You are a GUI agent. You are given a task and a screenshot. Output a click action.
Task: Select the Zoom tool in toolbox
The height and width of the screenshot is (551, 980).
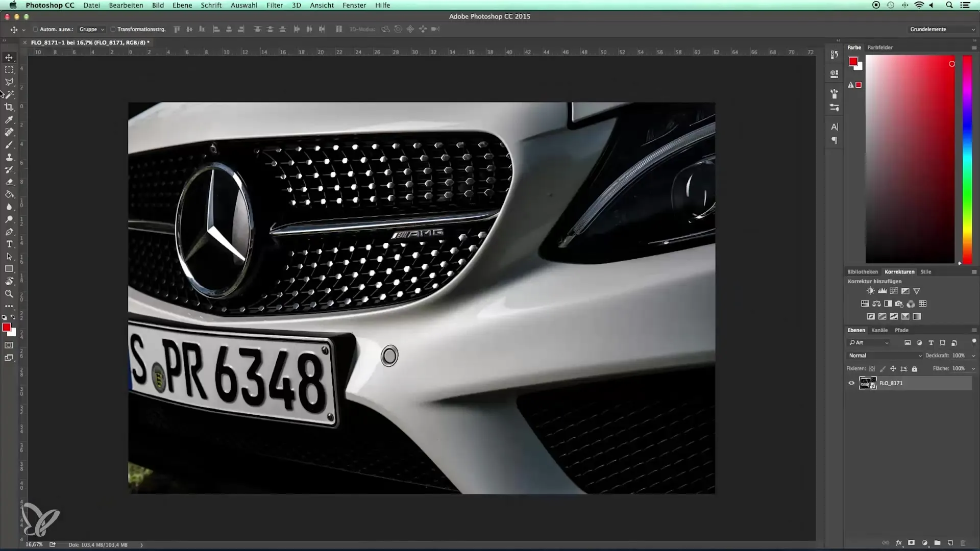[x=9, y=294]
